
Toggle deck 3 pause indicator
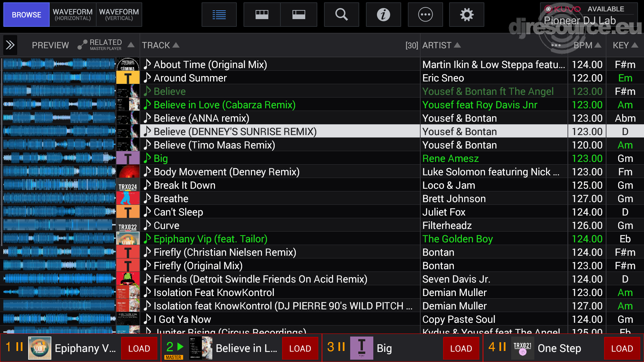(341, 347)
